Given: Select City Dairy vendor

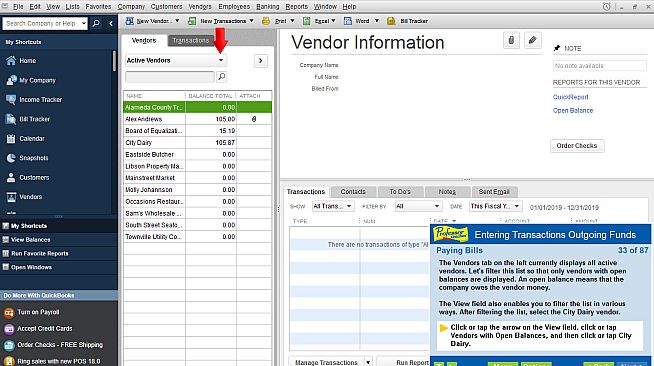Looking at the screenshot, I should click(x=197, y=143).
